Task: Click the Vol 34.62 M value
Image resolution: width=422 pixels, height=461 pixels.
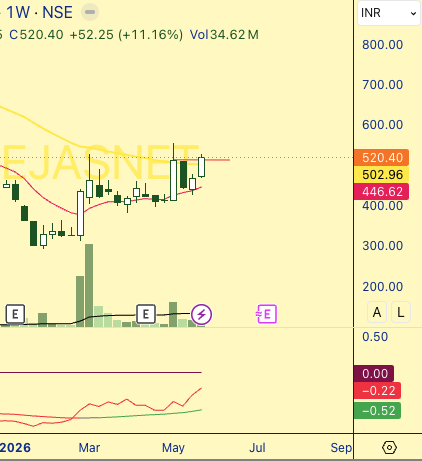Action: 224,35
